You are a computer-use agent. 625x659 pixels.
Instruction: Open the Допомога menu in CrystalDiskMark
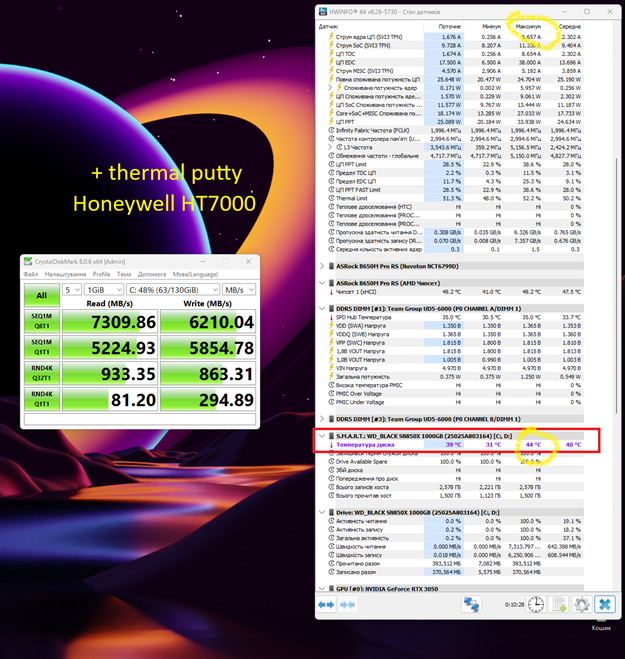152,274
